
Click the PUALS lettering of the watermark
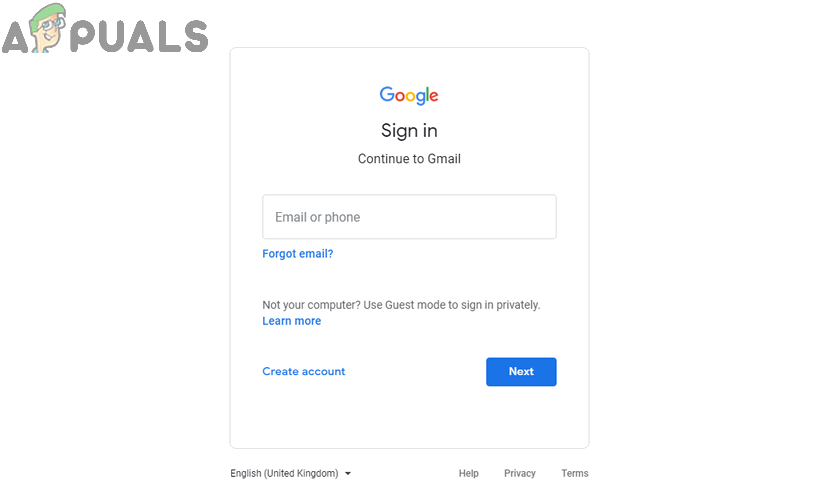141,36
